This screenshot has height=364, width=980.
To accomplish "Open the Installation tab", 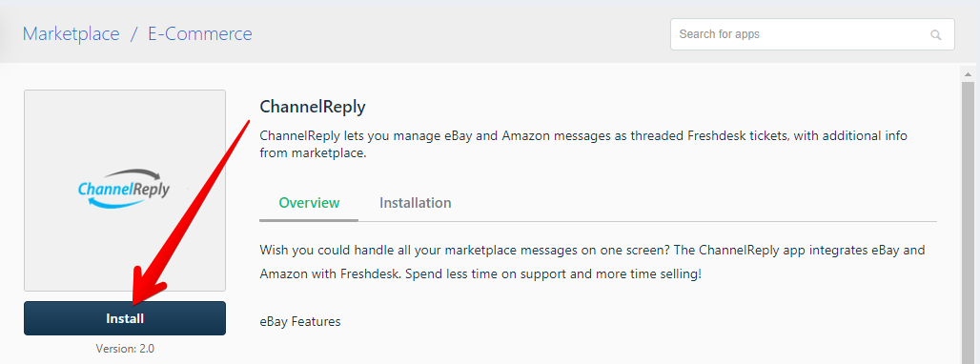I will point(415,203).
